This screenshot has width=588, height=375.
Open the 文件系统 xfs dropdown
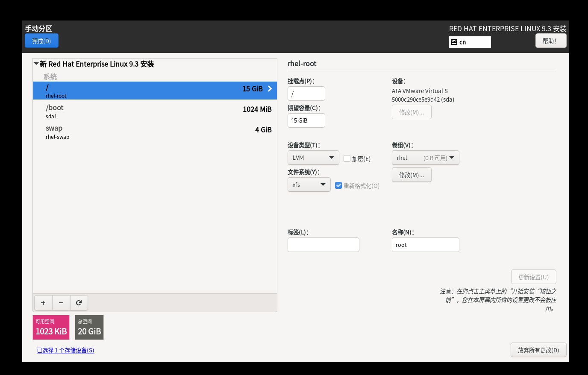tap(309, 184)
